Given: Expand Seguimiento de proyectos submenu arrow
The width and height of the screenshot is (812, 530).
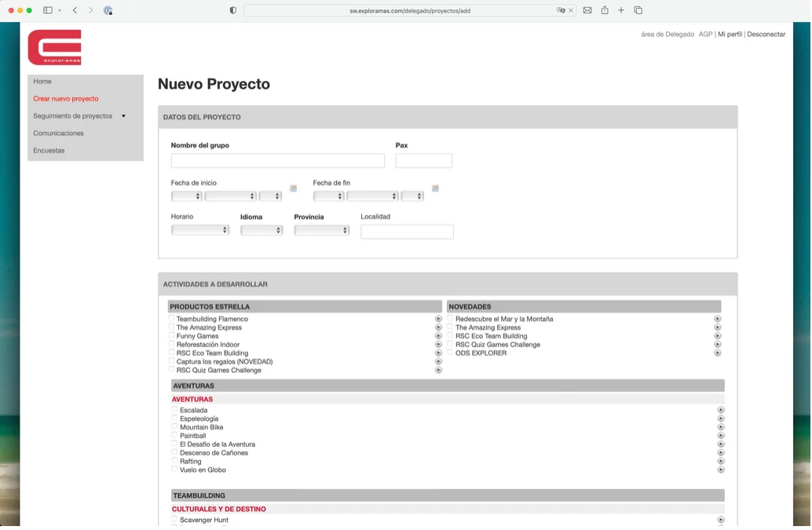Looking at the screenshot, I should pyautogui.click(x=123, y=116).
